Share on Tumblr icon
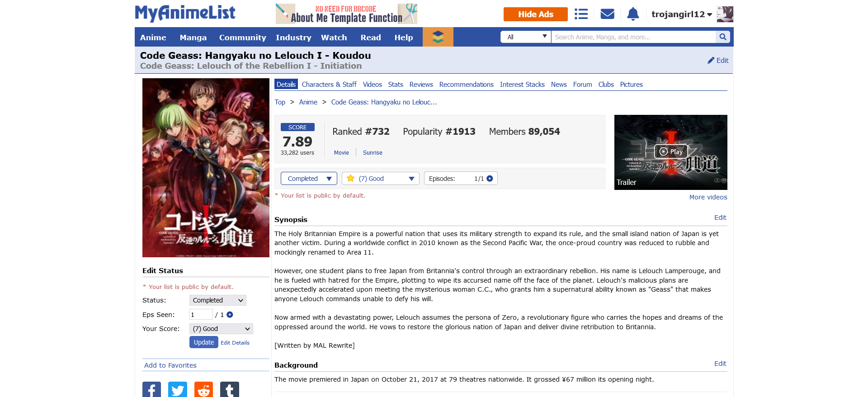Image resolution: width=868 pixels, height=397 pixels. pyautogui.click(x=230, y=390)
